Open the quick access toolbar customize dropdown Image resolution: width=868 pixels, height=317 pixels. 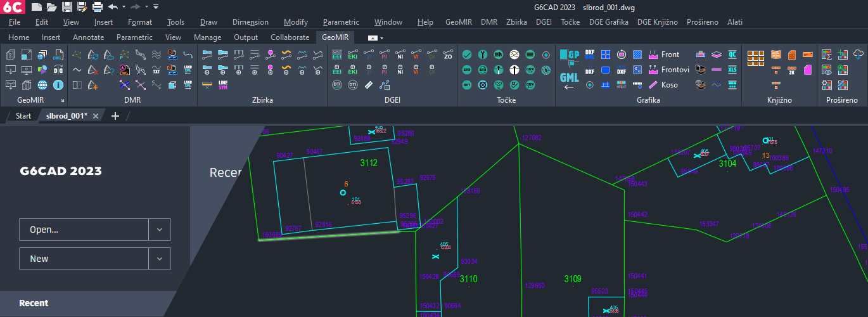[x=156, y=7]
